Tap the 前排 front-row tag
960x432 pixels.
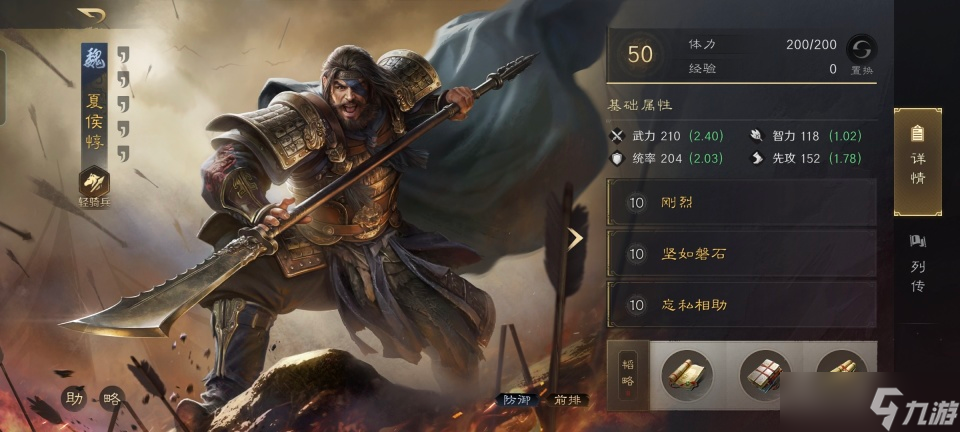pos(568,400)
